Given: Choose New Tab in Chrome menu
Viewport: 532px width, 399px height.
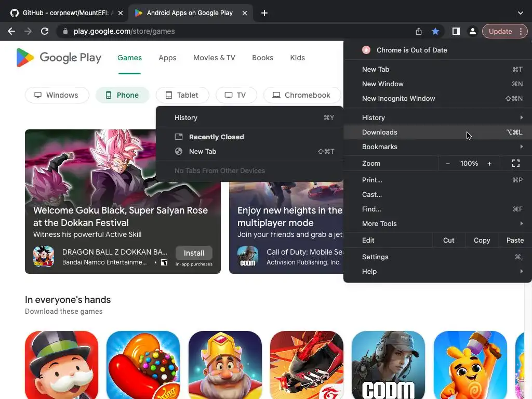Looking at the screenshot, I should 437,69.
